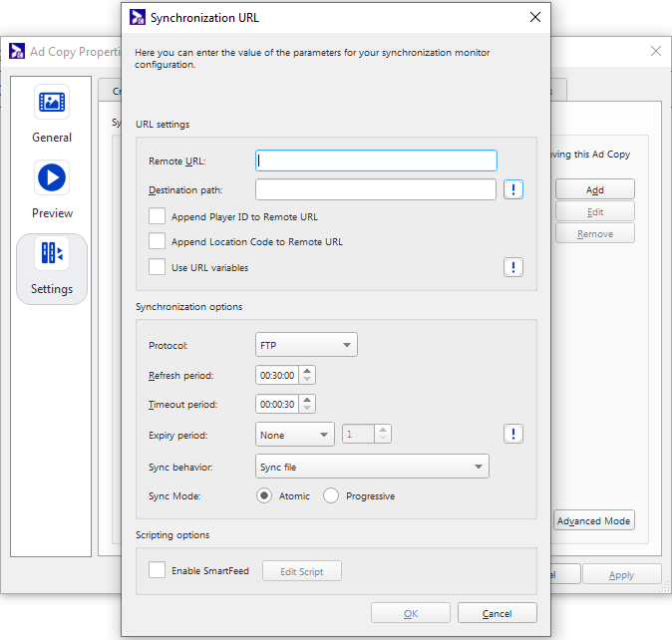This screenshot has width=672, height=640.
Task: Click info icon beside Expiry period
Action: coord(513,434)
